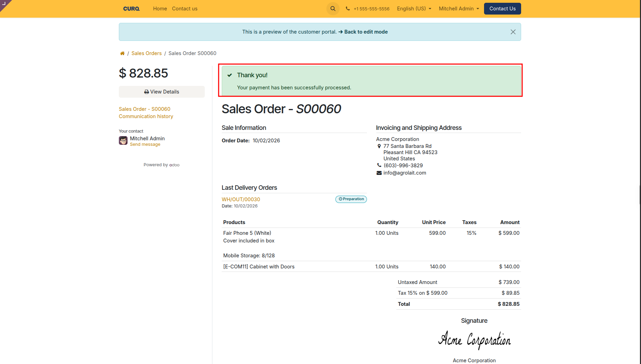The height and width of the screenshot is (364, 641).
Task: Click the CURQ logo in the header
Action: [x=131, y=9]
